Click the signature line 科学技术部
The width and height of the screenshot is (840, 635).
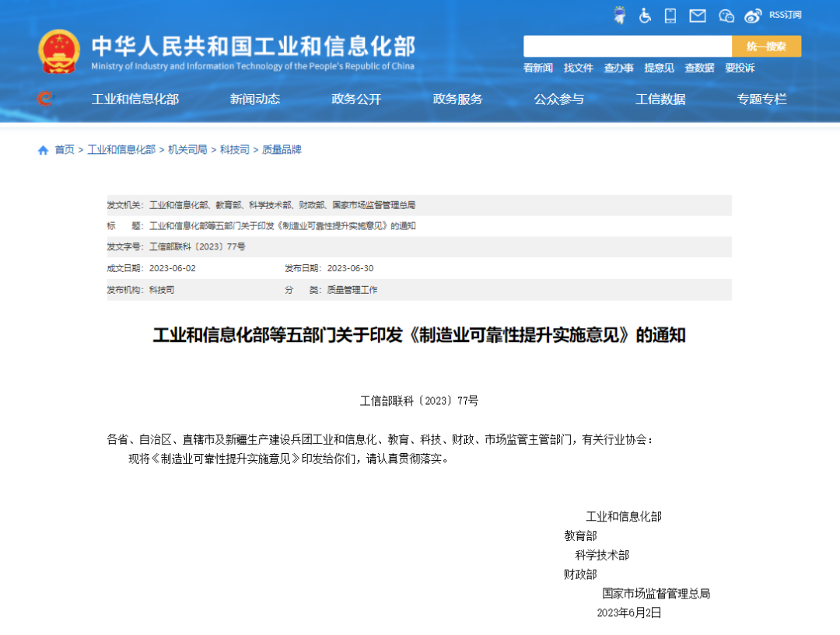[x=602, y=555]
